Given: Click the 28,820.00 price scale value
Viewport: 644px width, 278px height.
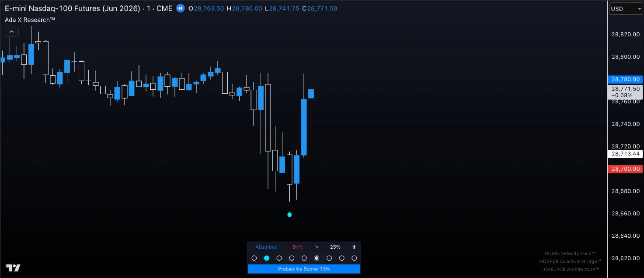Looking at the screenshot, I should click(x=626, y=34).
